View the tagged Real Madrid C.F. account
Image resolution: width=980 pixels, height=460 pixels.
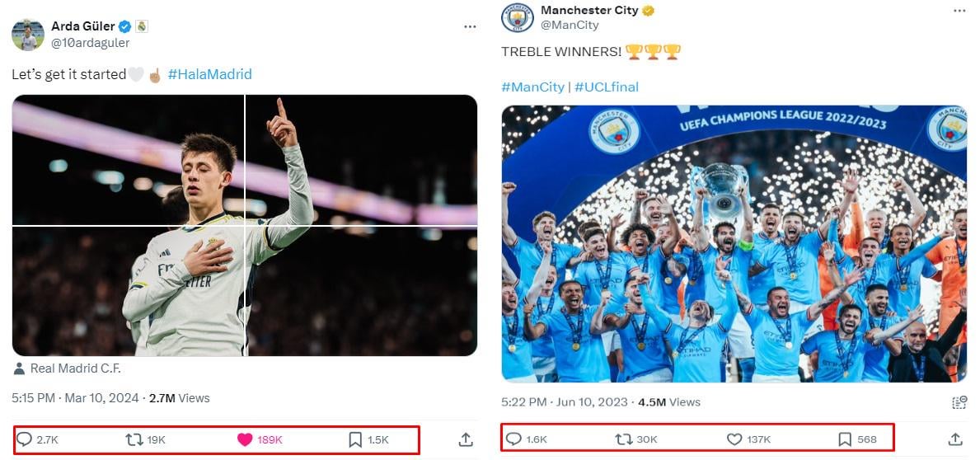pos(75,368)
